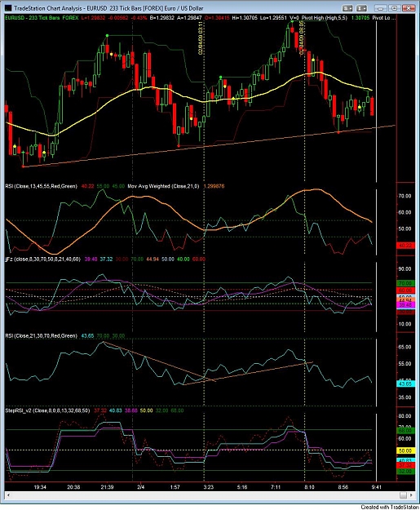This screenshot has height=510, width=420.
Task: Click the orange 1.299876 moving average value
Action: point(214,186)
